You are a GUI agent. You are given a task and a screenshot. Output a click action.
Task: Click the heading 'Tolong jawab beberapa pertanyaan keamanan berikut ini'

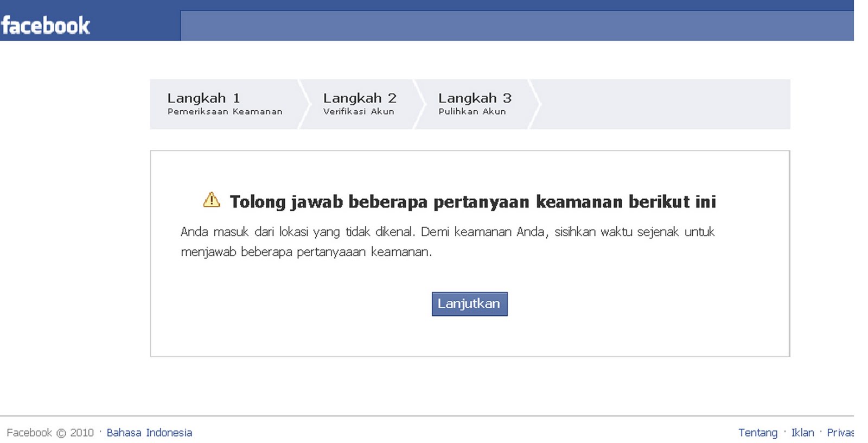473,202
